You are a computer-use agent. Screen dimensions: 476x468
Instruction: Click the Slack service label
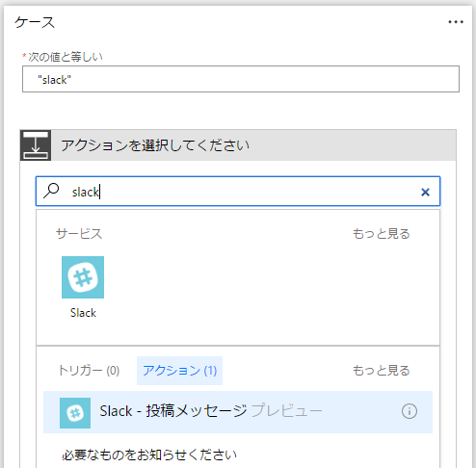click(x=83, y=313)
